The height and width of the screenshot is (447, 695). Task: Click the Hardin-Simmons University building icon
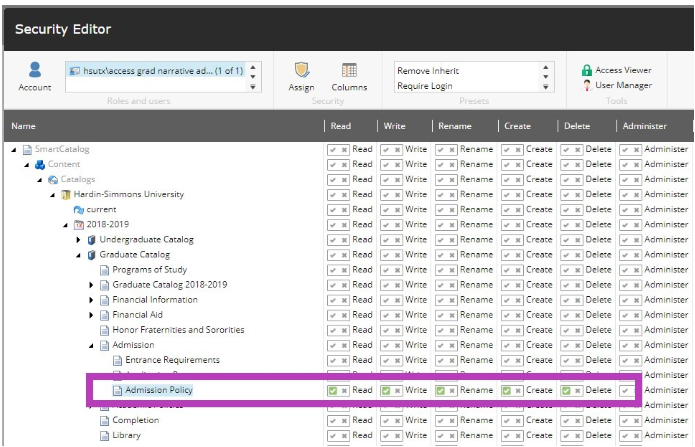(x=66, y=195)
